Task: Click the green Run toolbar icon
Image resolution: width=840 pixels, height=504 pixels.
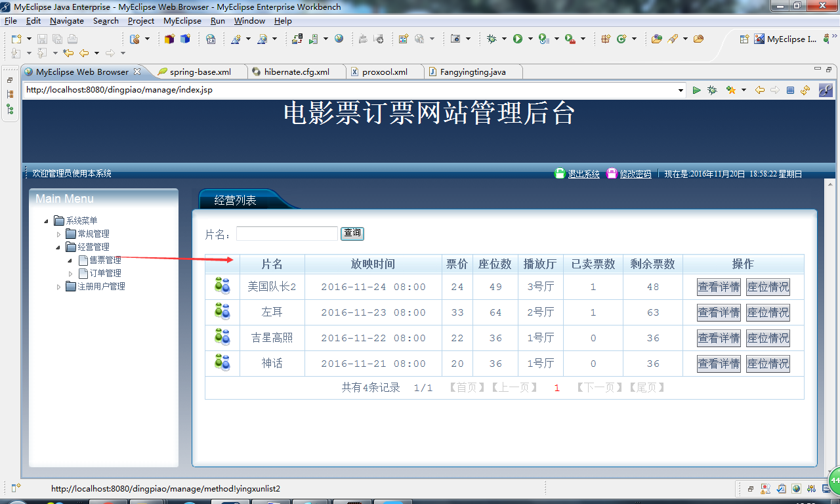Action: click(x=518, y=39)
